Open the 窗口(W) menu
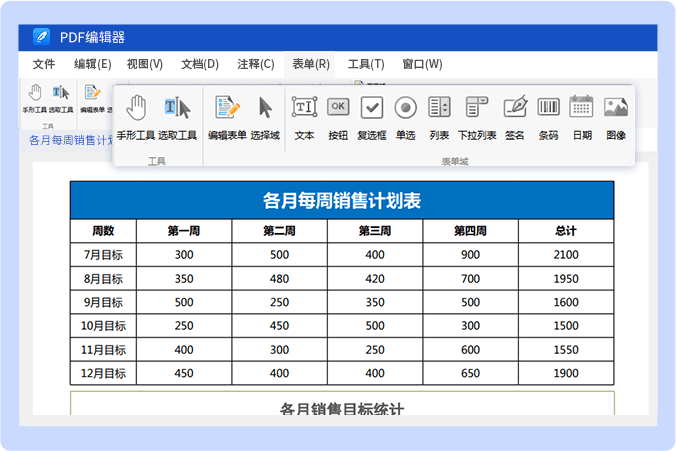The width and height of the screenshot is (676, 451). pyautogui.click(x=422, y=64)
